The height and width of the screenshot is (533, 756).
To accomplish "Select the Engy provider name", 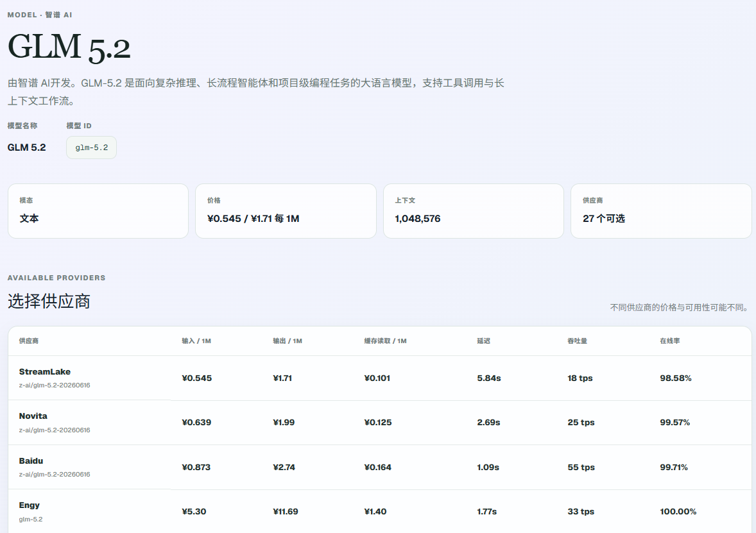I will 30,505.
